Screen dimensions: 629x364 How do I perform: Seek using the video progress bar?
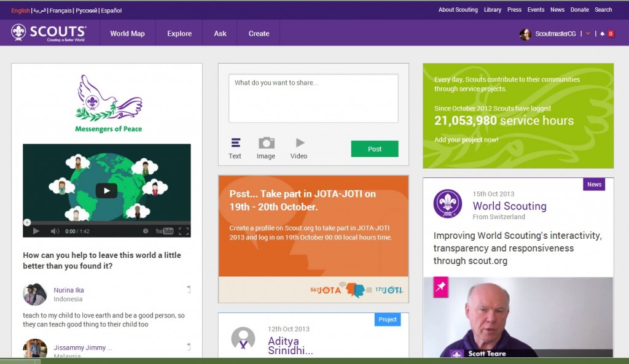[107, 222]
